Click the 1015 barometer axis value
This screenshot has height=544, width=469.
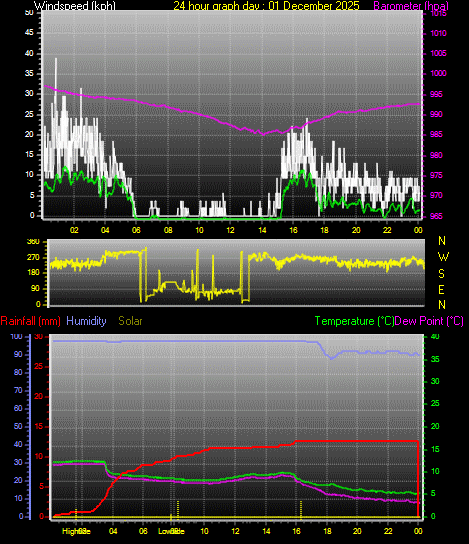438,14
